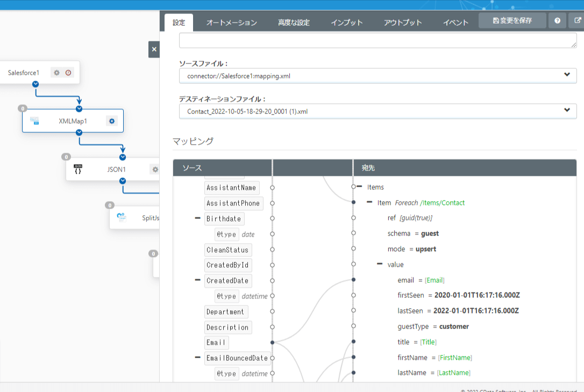The width and height of the screenshot is (584, 392).
Task: Open connector in new window icon
Action: click(x=577, y=20)
